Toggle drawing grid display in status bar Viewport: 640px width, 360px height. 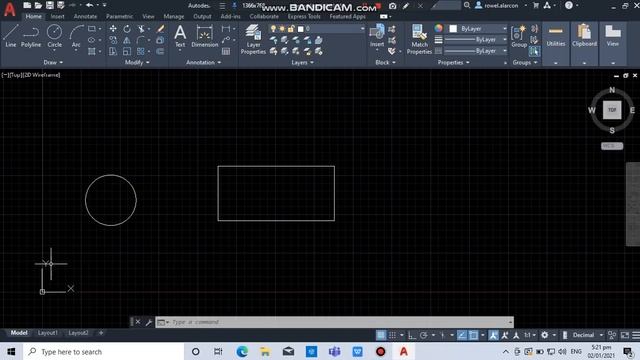pos(381,335)
